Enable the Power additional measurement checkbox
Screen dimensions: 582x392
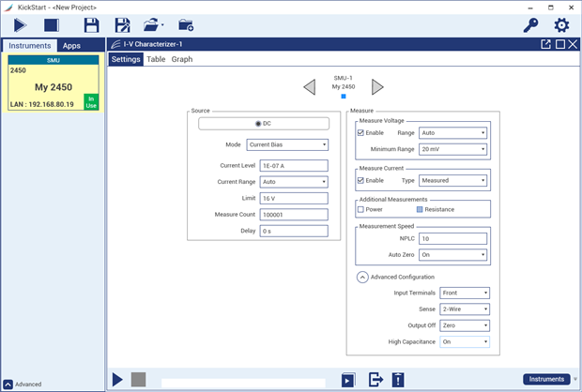[x=361, y=209]
